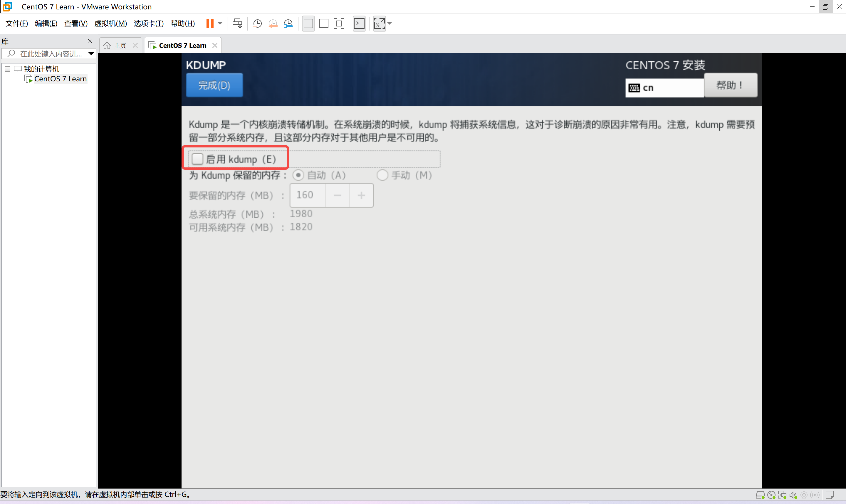This screenshot has height=504, width=846.
Task: Click the wireless device status icon
Action: click(x=815, y=495)
